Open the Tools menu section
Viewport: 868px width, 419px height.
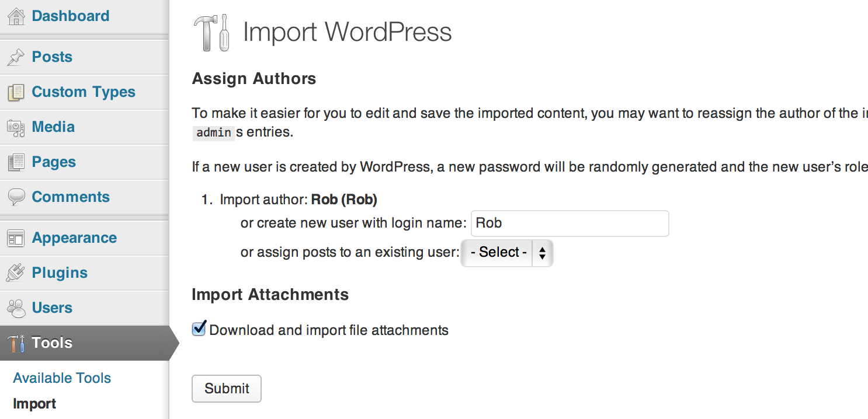tap(52, 343)
